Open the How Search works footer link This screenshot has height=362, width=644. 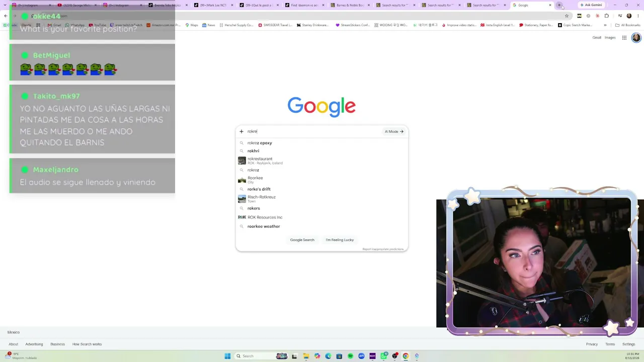click(87, 344)
